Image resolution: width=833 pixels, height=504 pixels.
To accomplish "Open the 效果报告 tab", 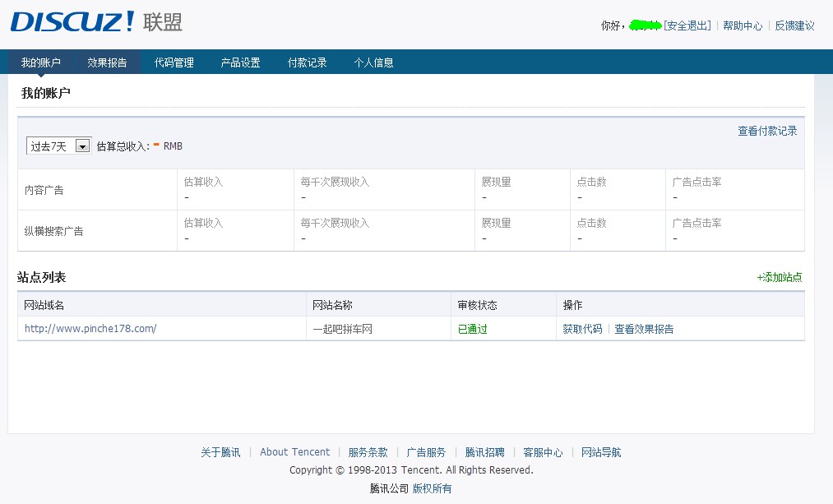I will coord(108,62).
